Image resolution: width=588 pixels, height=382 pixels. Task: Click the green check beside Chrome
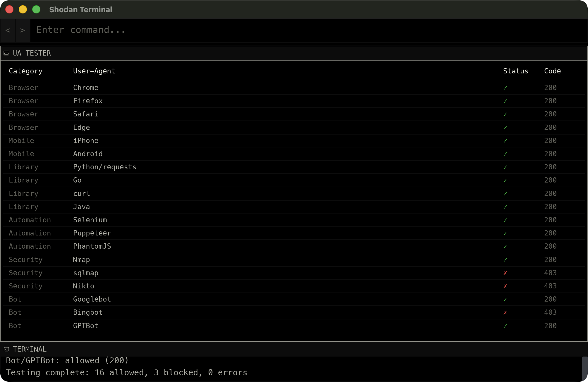[x=505, y=87]
